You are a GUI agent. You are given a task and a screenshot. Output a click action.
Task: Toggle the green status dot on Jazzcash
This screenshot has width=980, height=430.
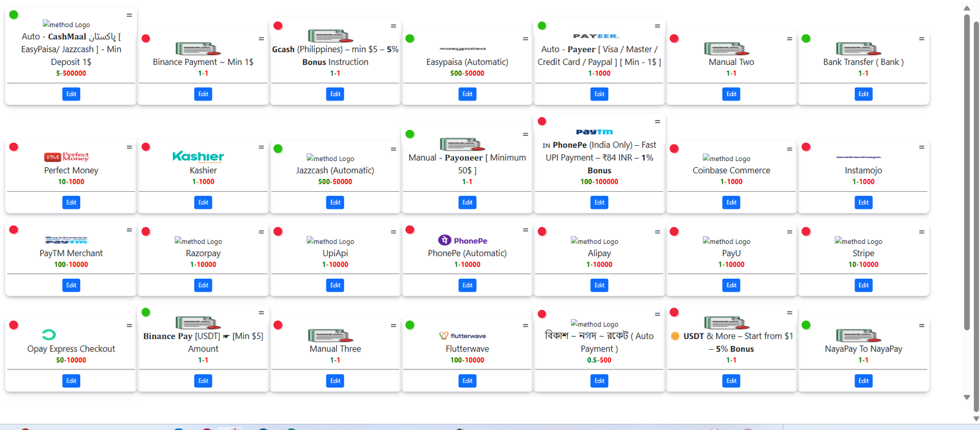pos(278,148)
